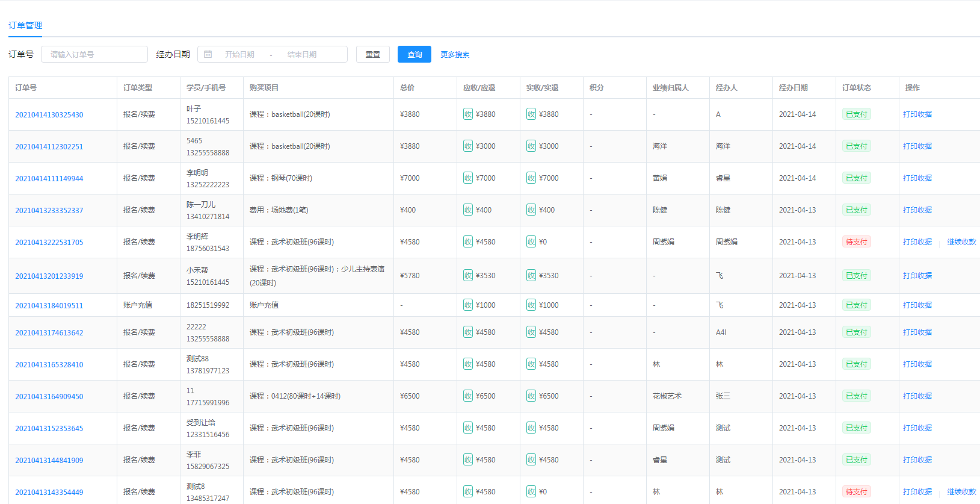Print receipt for 李明明's order
Viewport: 980px width, 504px height.
click(917, 178)
